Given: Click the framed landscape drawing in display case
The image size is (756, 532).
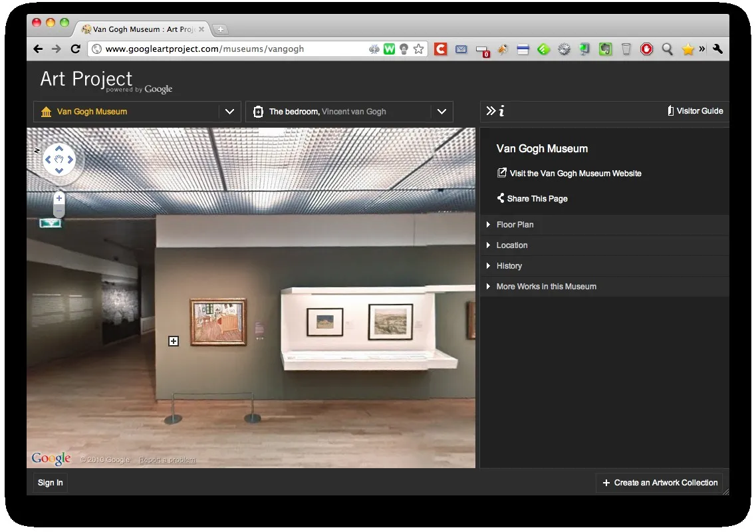Looking at the screenshot, I should tap(390, 321).
